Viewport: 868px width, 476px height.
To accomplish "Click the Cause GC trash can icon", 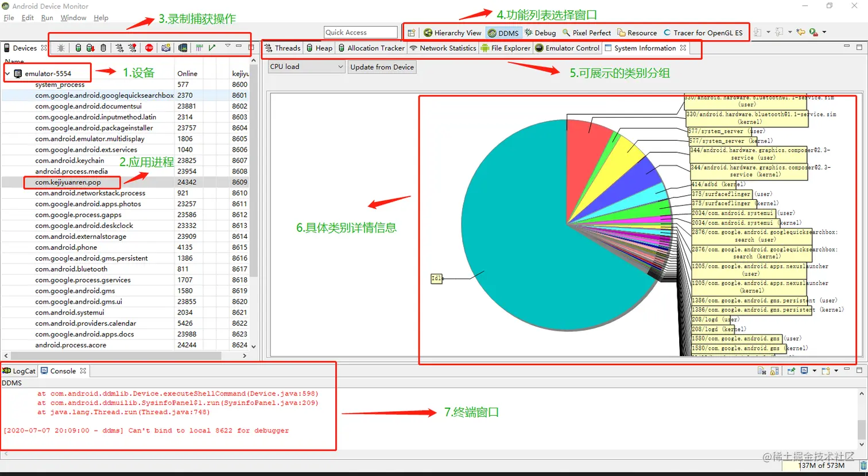I will 103,48.
